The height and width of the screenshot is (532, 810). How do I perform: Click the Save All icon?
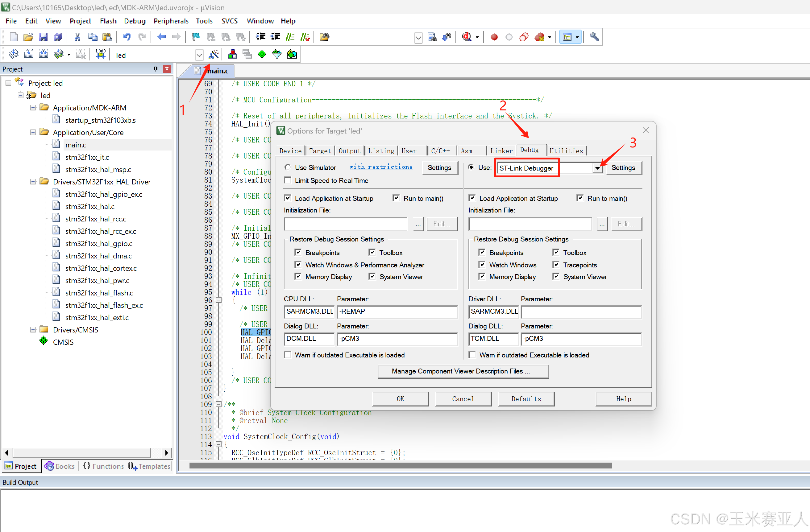click(58, 37)
